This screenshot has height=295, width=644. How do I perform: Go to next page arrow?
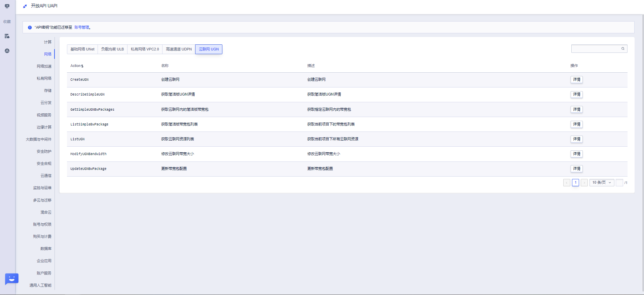(x=584, y=183)
